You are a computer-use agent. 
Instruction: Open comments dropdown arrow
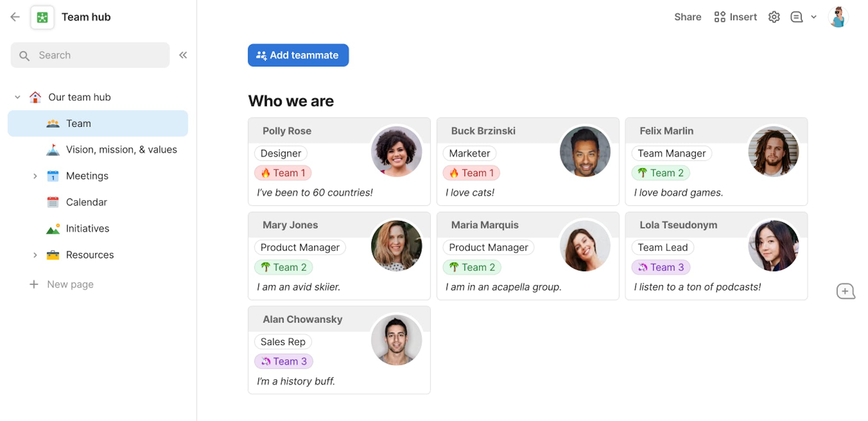click(x=814, y=17)
